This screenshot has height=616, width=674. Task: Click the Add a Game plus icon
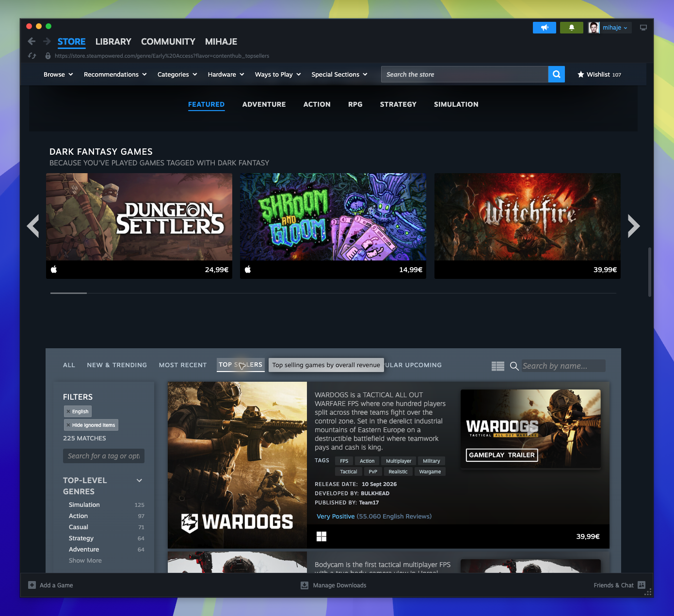pos(32,585)
